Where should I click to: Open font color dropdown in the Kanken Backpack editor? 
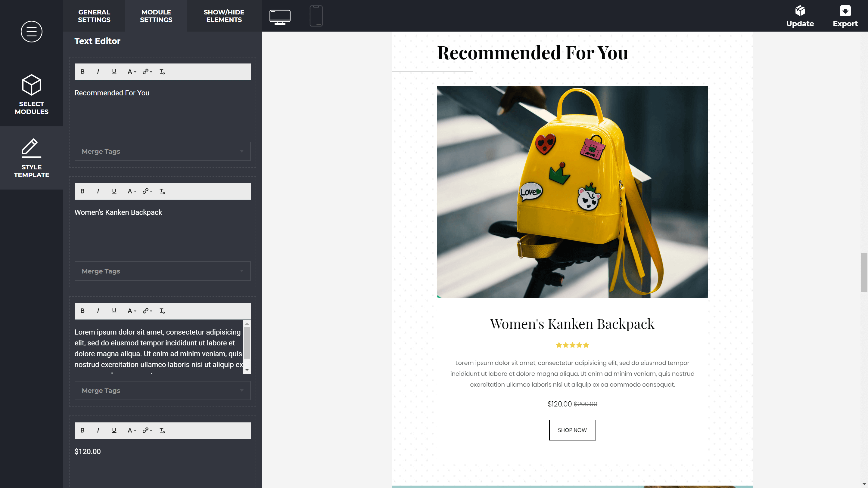point(132,191)
